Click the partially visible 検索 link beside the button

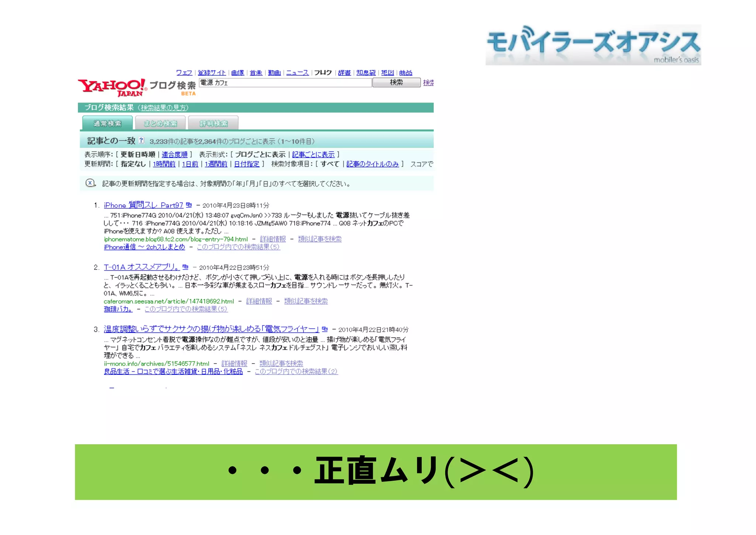428,82
